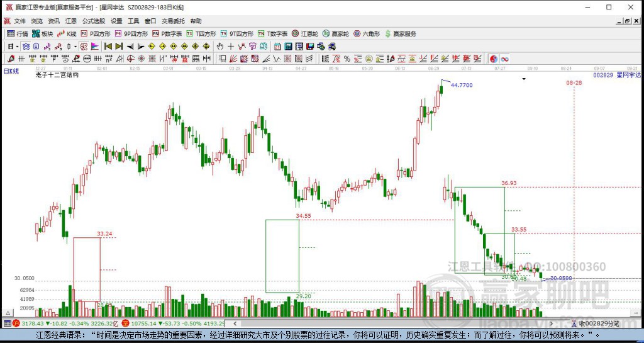Open the 9T四方形 tool
This screenshot has width=644, height=343.
coord(237,34)
